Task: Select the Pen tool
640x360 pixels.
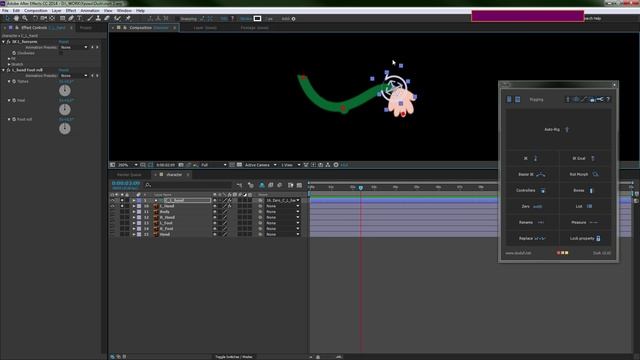Action: click(71, 18)
